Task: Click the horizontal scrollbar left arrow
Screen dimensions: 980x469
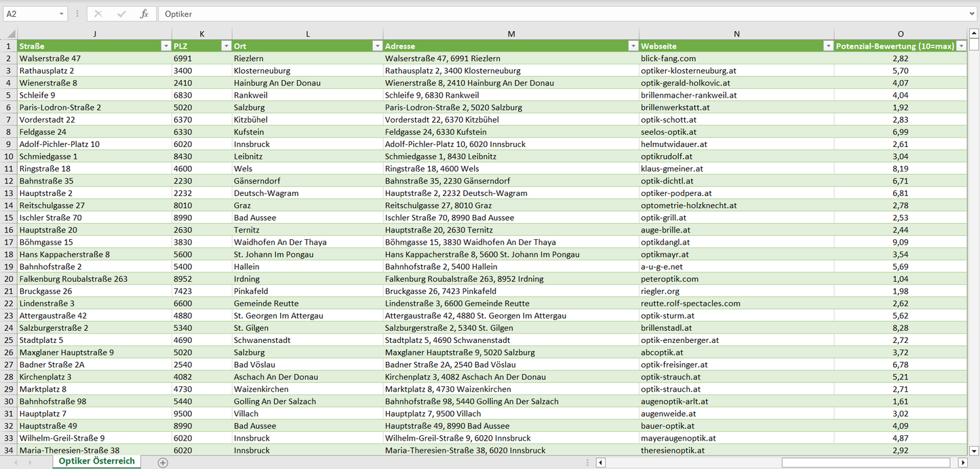Action: coord(600,462)
